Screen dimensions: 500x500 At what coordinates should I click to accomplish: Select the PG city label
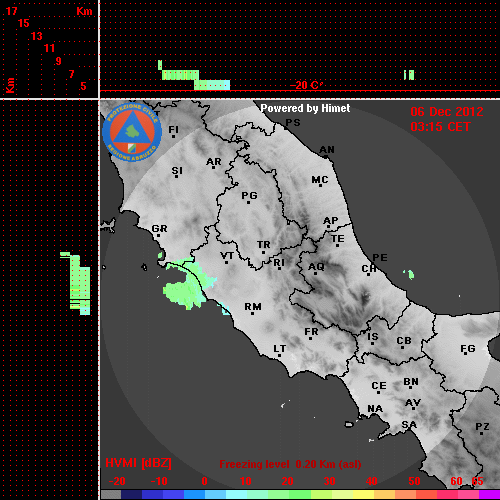[x=249, y=195]
